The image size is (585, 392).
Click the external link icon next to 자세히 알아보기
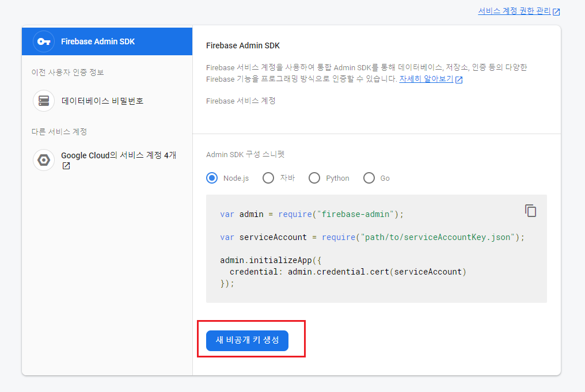(x=459, y=79)
